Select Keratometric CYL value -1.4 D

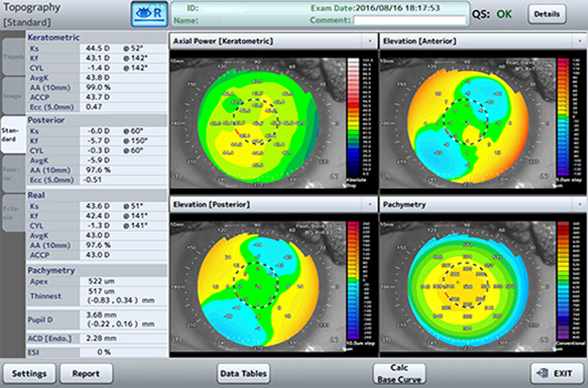click(x=98, y=68)
